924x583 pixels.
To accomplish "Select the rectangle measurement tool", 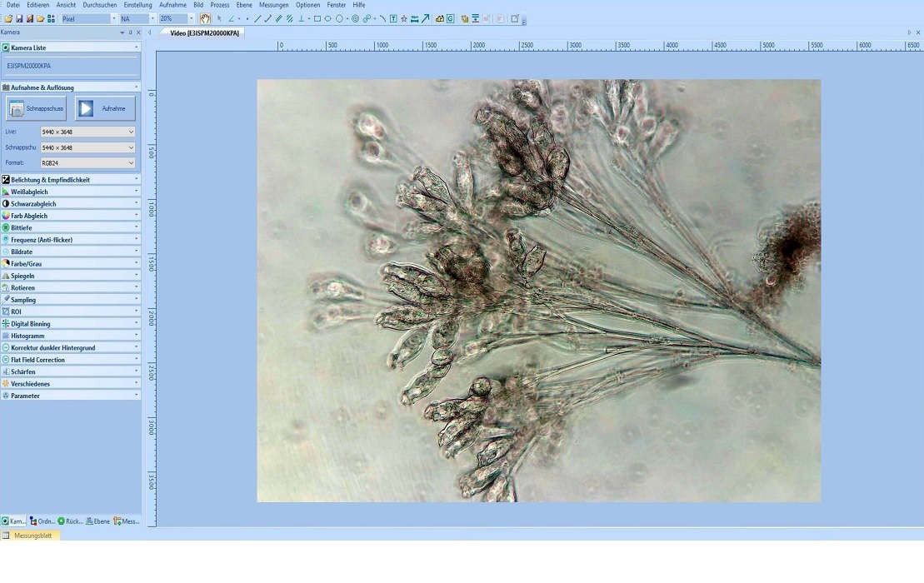I will point(317,18).
